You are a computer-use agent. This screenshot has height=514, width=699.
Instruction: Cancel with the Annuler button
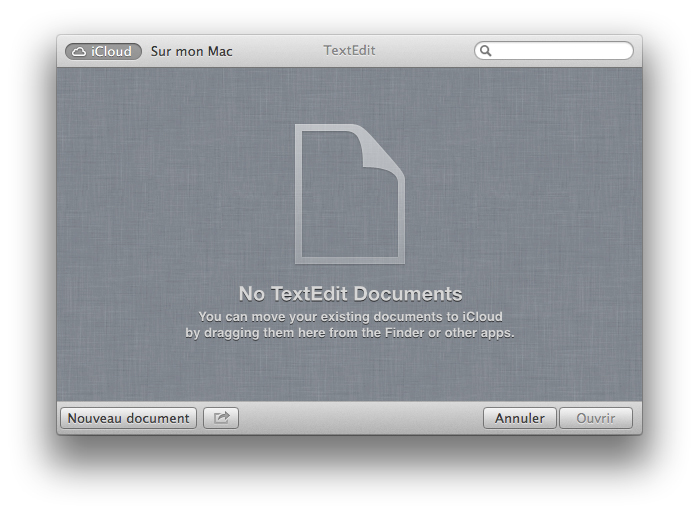[520, 418]
